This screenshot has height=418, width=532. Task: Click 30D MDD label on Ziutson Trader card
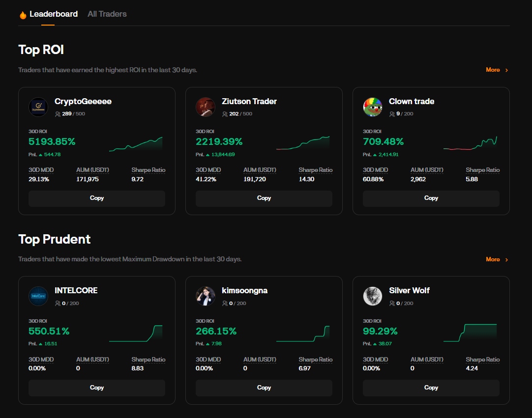pyautogui.click(x=208, y=170)
